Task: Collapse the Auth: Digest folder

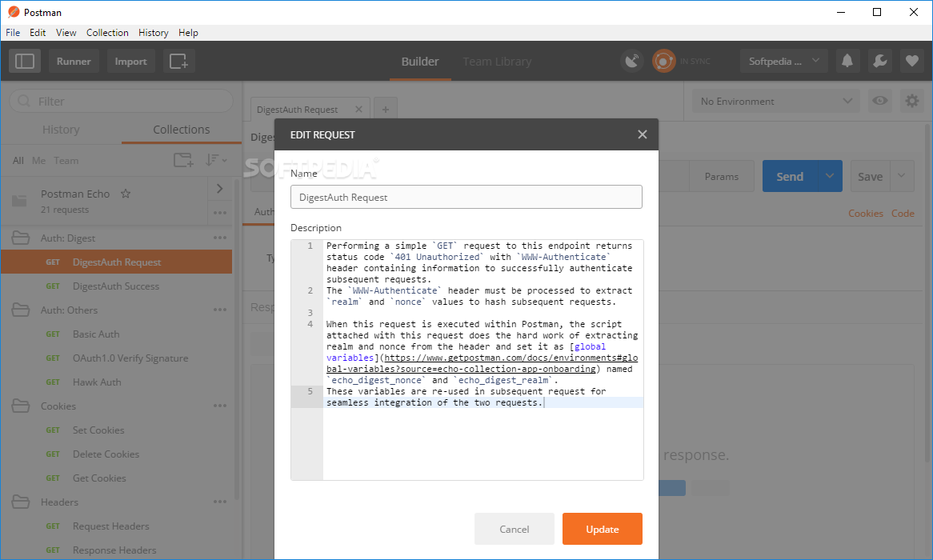Action: (21, 238)
